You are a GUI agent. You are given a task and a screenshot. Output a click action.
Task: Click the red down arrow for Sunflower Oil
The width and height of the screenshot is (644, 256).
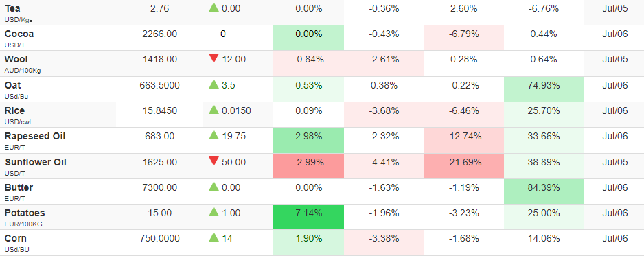point(214,161)
